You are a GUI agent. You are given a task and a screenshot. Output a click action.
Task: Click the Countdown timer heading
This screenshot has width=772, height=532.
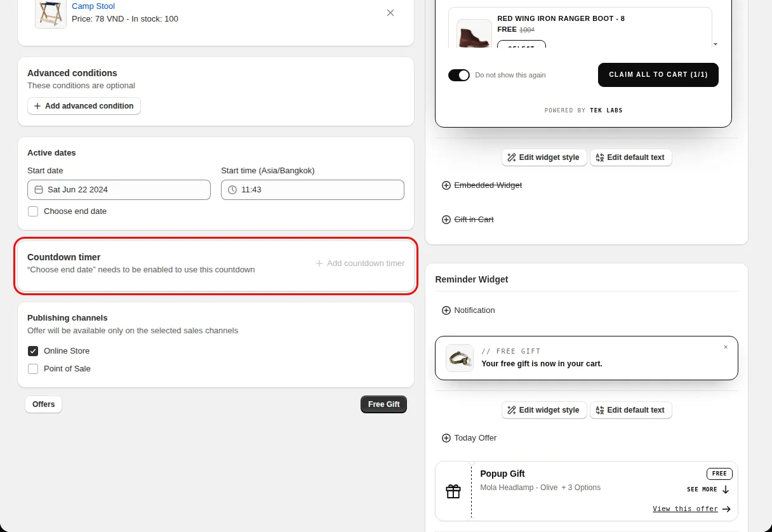click(x=64, y=257)
